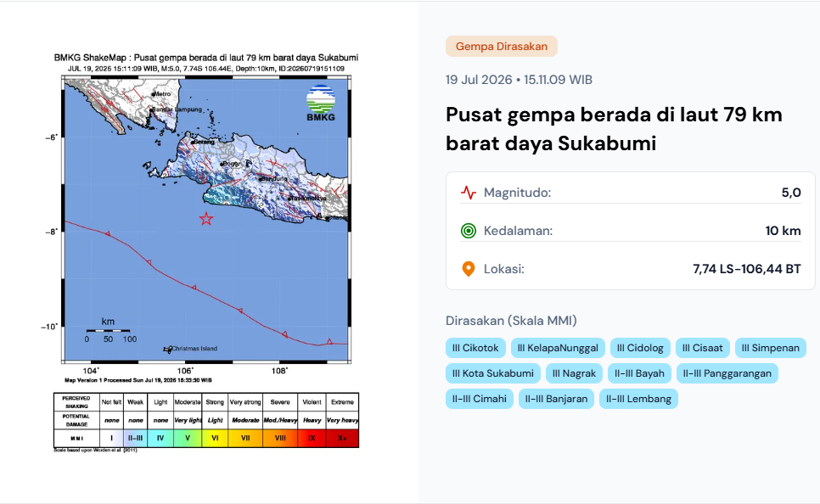Click the date text 19 Jul 2026
Image resolution: width=820 pixels, height=504 pixels.
click(479, 80)
